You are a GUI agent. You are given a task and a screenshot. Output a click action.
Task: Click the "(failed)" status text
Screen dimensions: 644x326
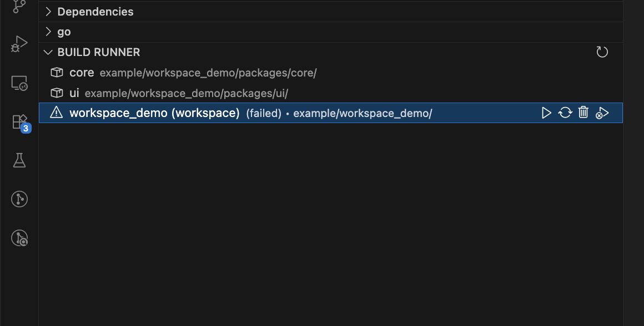(264, 113)
